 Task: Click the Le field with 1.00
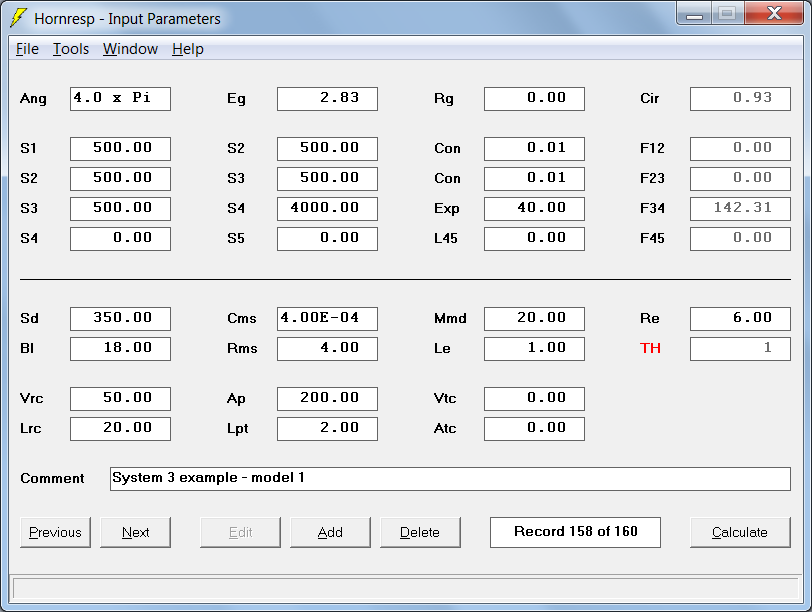[534, 348]
